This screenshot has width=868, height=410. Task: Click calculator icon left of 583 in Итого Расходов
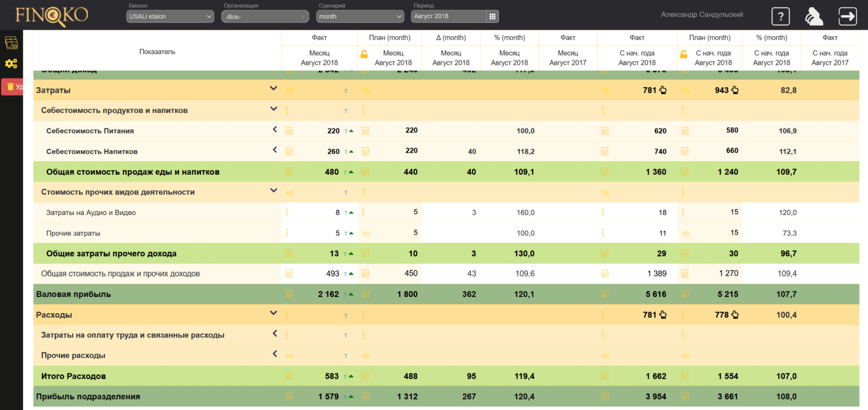pos(289,376)
